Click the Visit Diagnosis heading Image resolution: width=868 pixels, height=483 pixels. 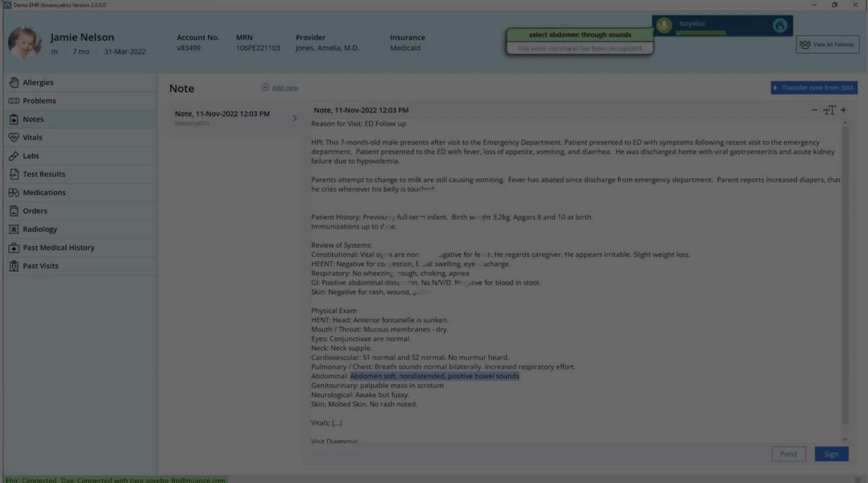(x=335, y=441)
